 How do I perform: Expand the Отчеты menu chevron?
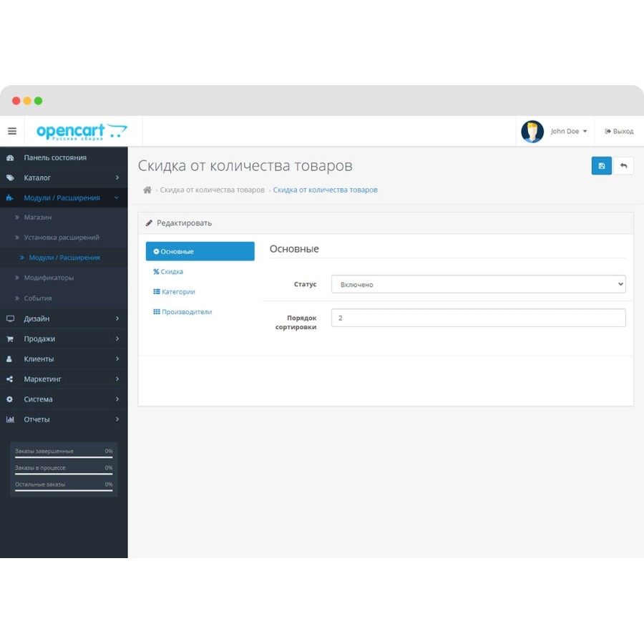pos(117,419)
